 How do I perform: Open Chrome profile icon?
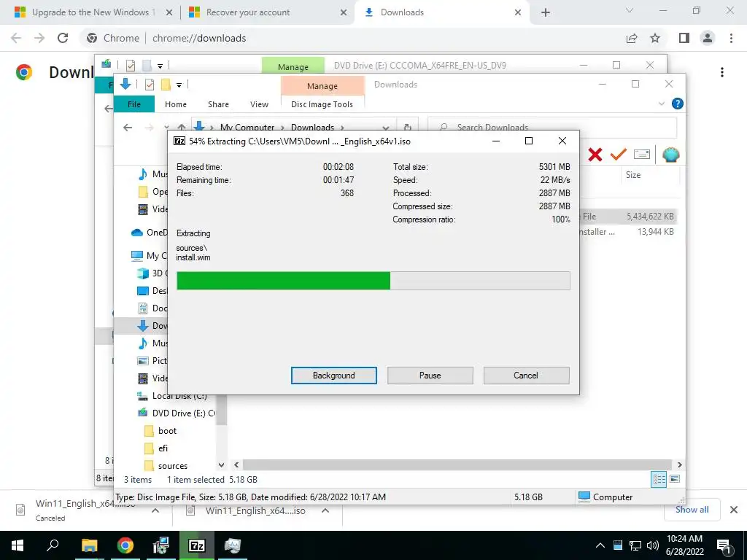click(708, 38)
